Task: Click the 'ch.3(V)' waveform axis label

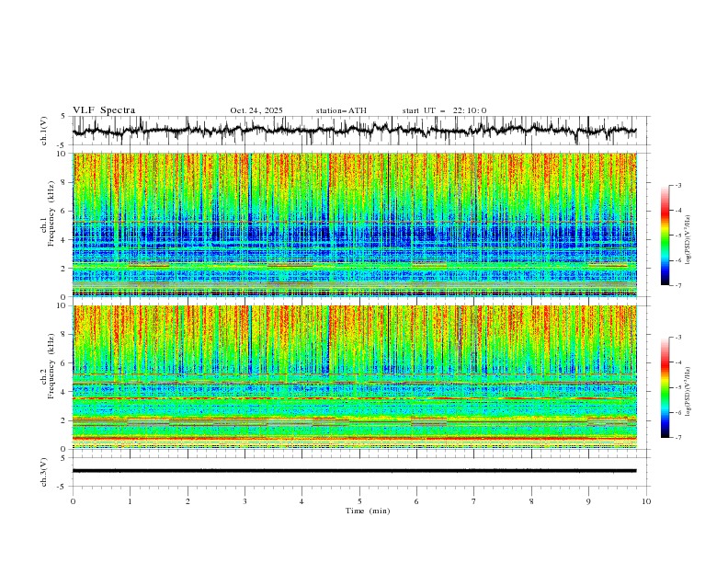Action: [x=44, y=472]
